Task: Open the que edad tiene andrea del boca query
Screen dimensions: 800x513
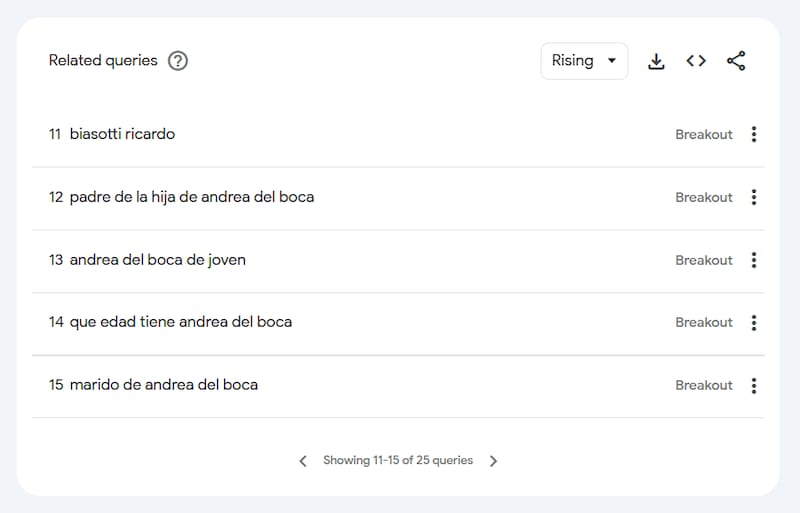Action: (x=181, y=322)
